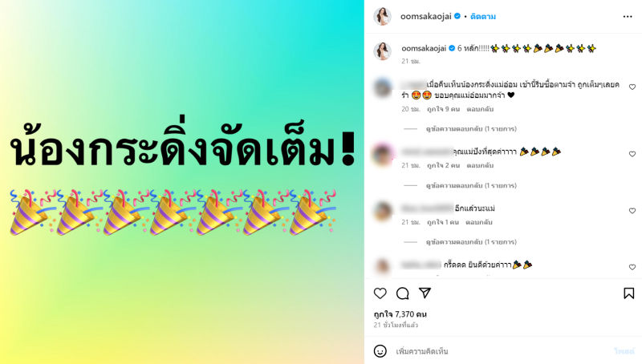Reply to the first comment via ตอบกลับ
Image resolution: width=642 pixels, height=364 pixels.
[480, 109]
